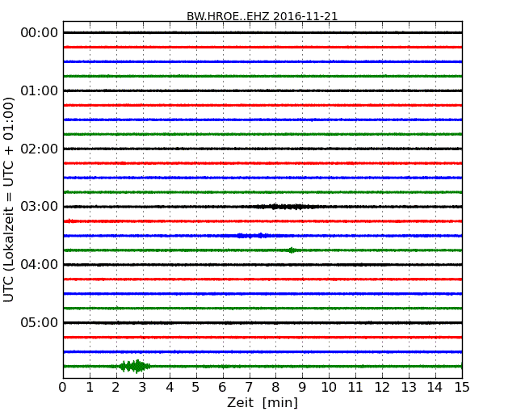Click x-axis tick label 4

point(170,388)
